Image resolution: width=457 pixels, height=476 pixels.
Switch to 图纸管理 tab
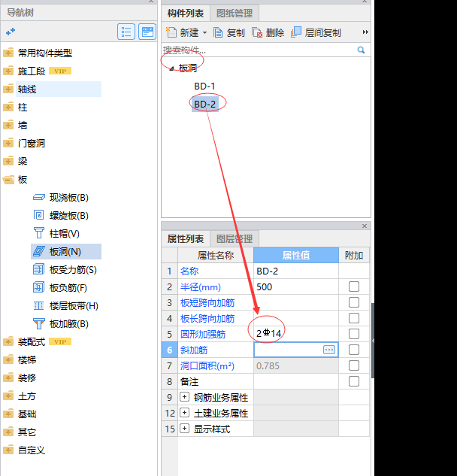[235, 14]
